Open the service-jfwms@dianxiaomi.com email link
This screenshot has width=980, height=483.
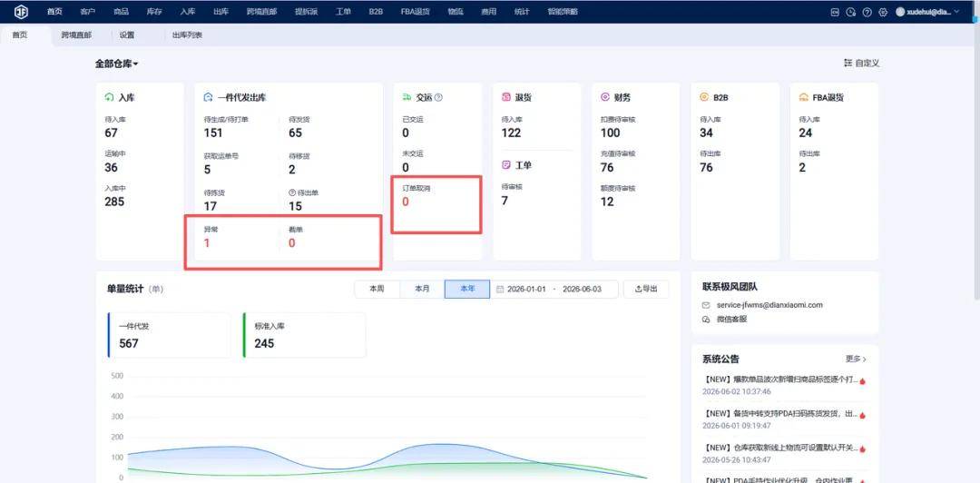[769, 305]
